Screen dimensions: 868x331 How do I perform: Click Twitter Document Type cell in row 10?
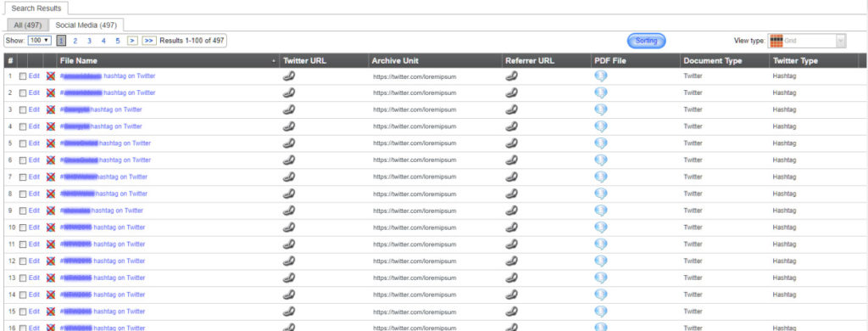693,227
